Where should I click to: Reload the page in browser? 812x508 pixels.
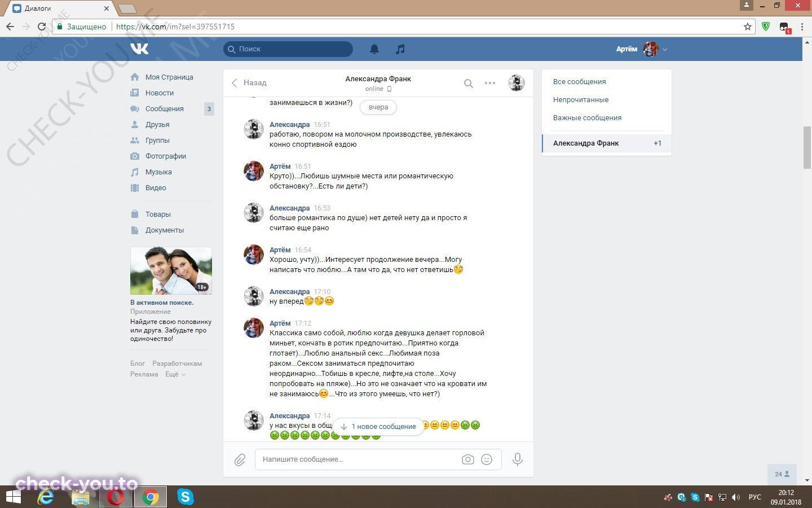coord(41,27)
